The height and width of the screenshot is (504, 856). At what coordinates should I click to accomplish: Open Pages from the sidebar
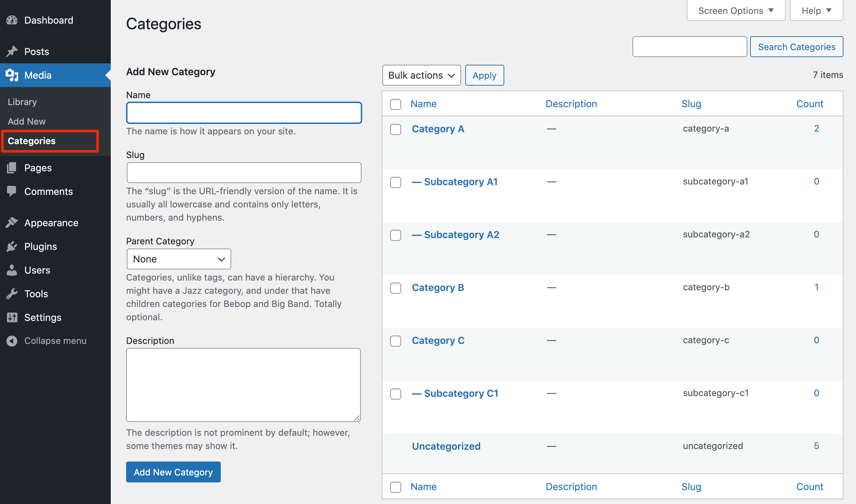coord(11,167)
